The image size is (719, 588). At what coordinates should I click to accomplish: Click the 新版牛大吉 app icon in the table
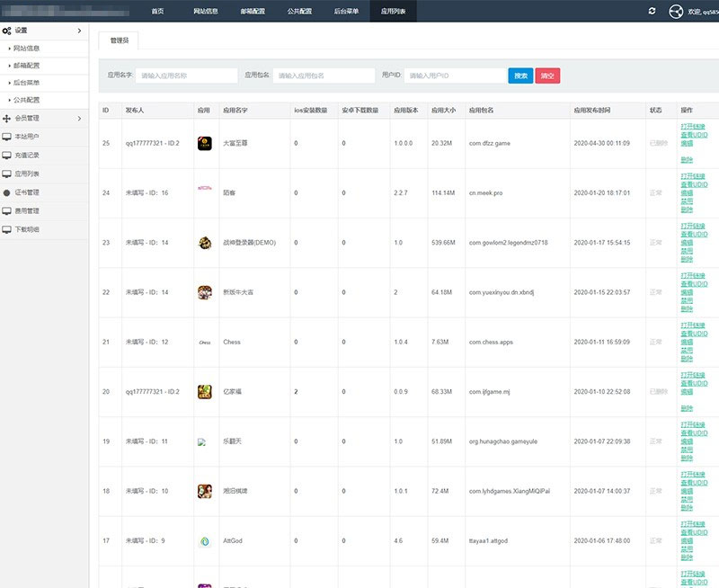(x=204, y=292)
